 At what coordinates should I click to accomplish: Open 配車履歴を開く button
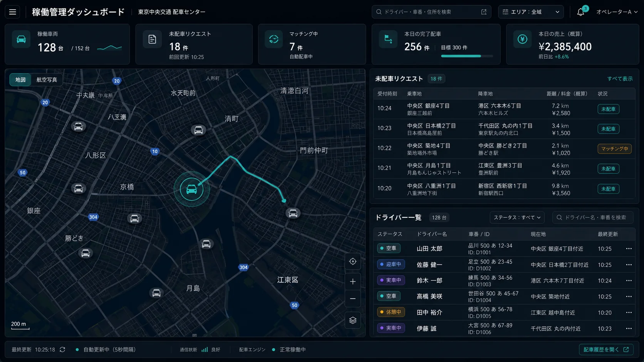pyautogui.click(x=606, y=350)
